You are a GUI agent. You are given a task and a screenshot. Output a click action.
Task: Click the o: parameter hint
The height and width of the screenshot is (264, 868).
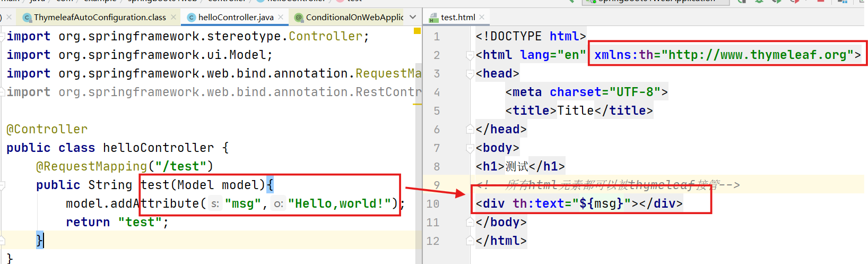(x=279, y=204)
